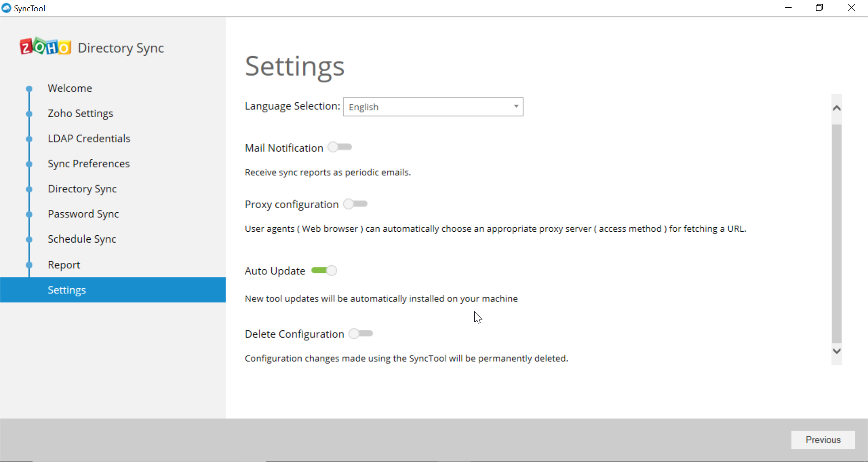
Task: Click the Settings step bullet indicator
Action: point(29,290)
